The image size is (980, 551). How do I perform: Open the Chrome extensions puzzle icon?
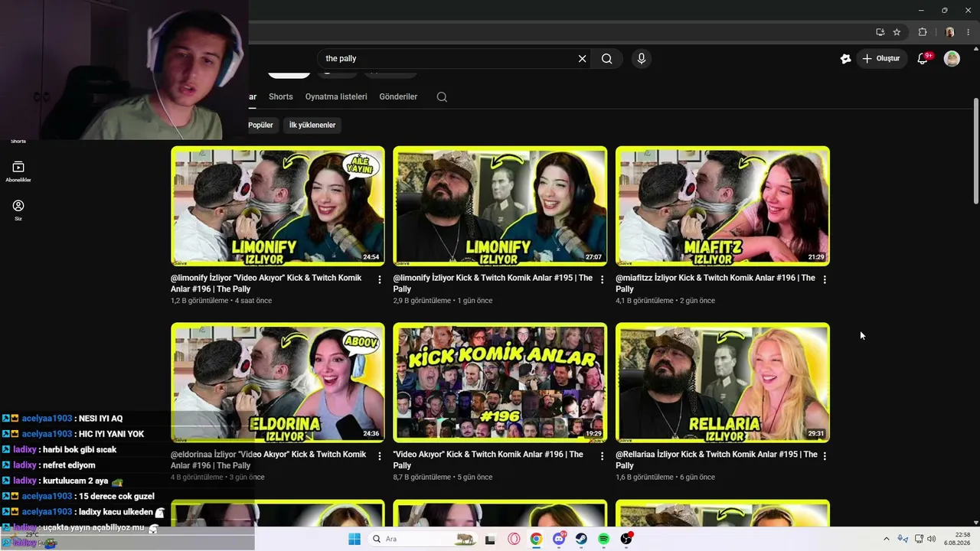pyautogui.click(x=923, y=32)
